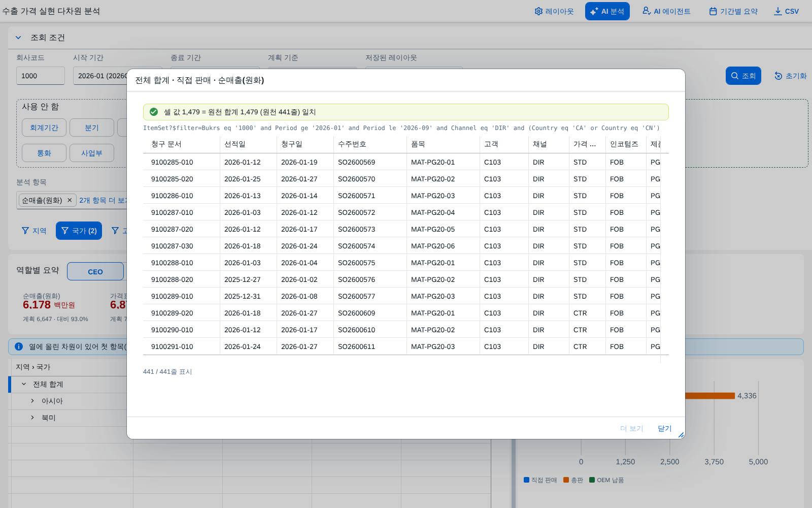This screenshot has height=508, width=812.
Task: Collapse the 조회 조건 section
Action: 18,38
